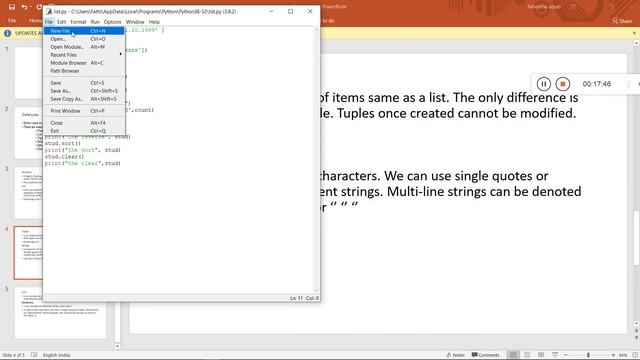Stop the screen recording
The image size is (640, 360).
pyautogui.click(x=562, y=84)
